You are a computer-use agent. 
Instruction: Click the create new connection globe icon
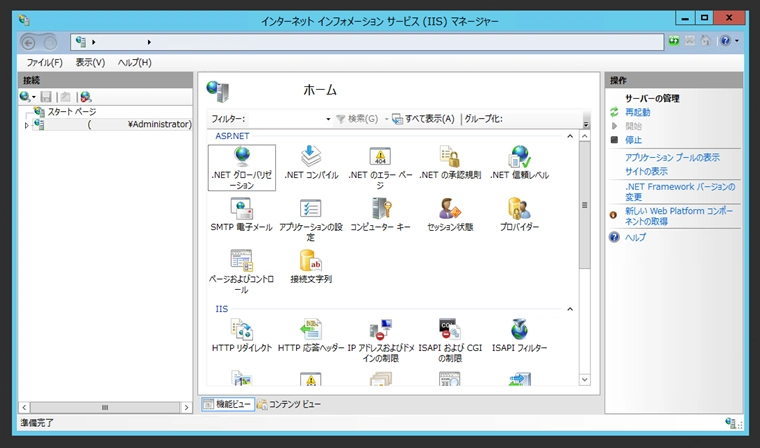[x=25, y=96]
